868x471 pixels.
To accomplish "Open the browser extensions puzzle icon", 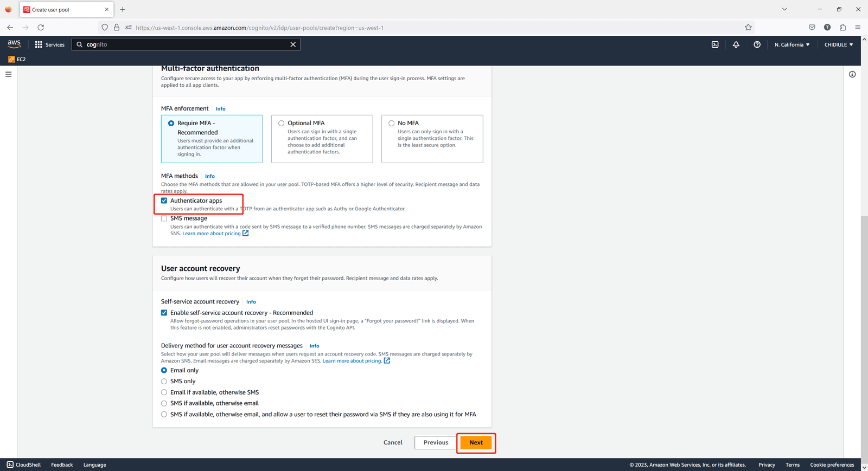I will (843, 27).
